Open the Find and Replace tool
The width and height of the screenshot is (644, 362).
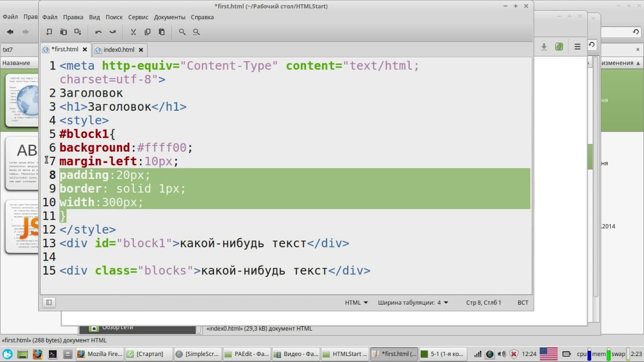[196, 32]
